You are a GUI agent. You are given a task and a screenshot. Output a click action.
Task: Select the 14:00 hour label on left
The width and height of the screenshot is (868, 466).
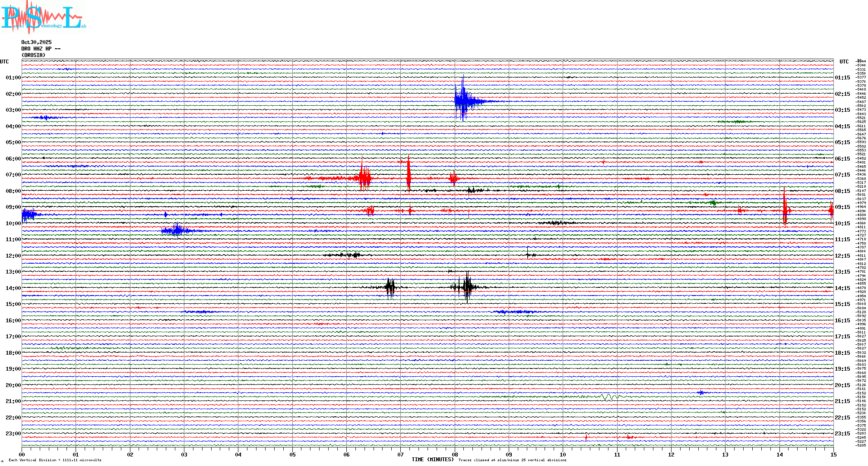pyautogui.click(x=13, y=288)
